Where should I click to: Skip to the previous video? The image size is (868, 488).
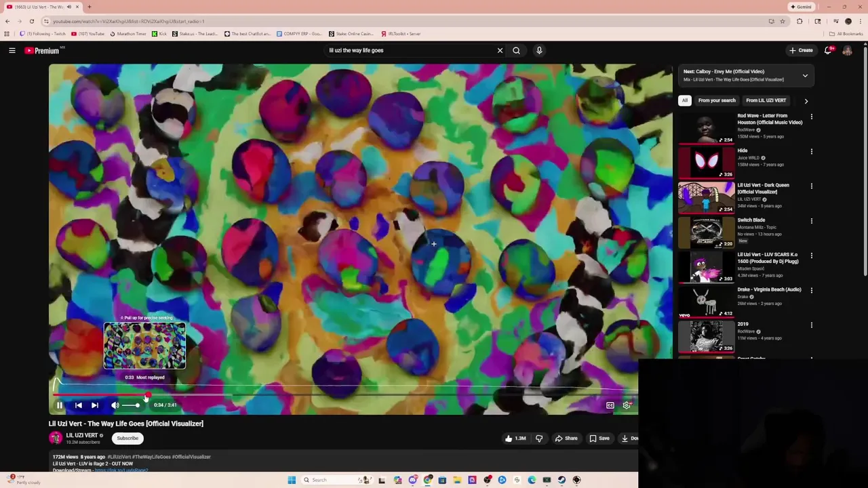click(78, 405)
